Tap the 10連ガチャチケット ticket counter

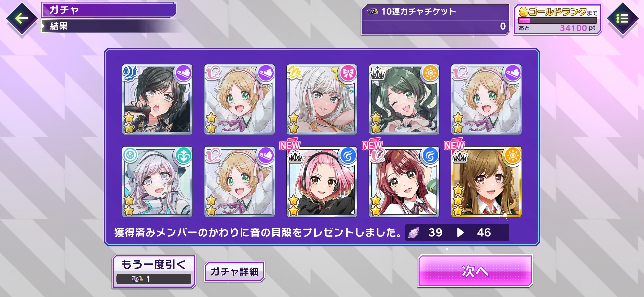tap(435, 20)
